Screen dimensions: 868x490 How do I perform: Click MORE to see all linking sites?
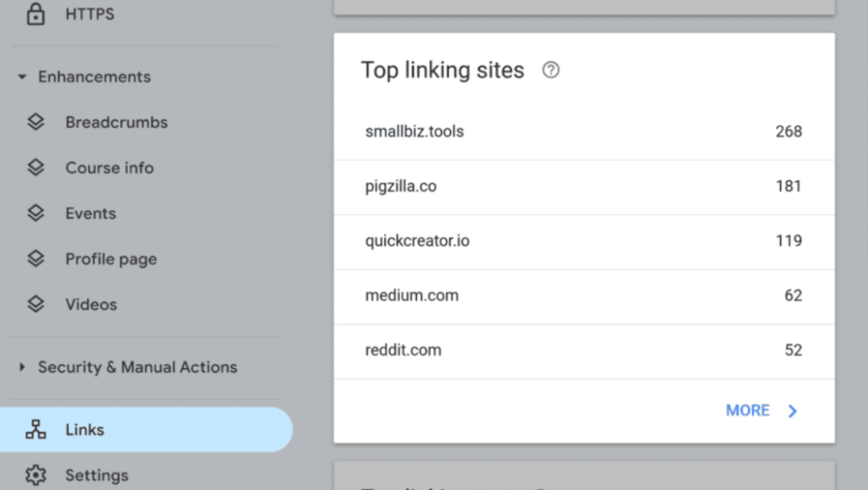(748, 410)
